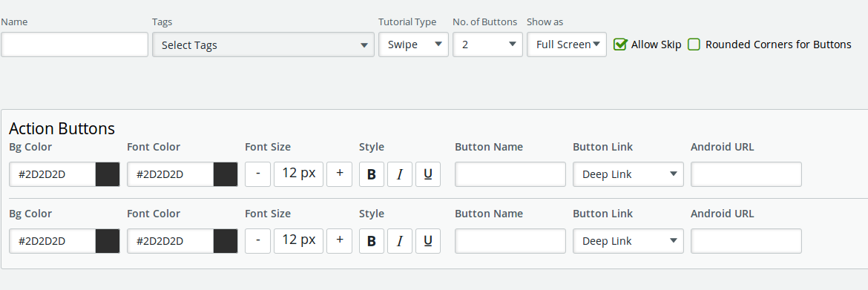Toggle Underline style in first button row
The height and width of the screenshot is (290, 868).
tap(428, 174)
